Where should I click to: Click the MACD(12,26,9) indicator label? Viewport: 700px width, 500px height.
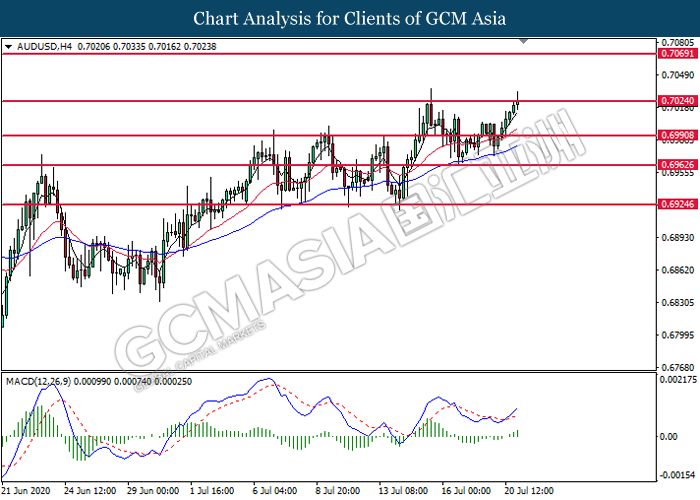(x=38, y=382)
